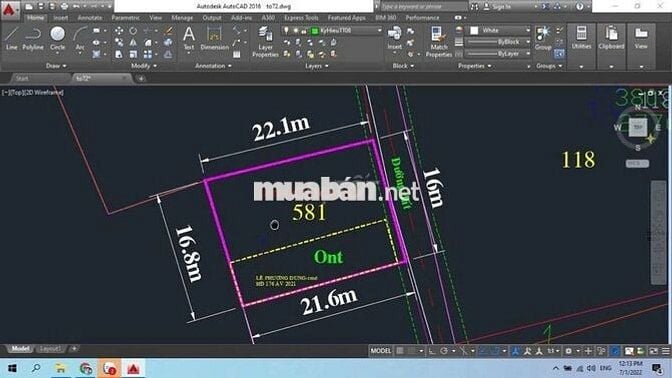This screenshot has width=672, height=378.
Task: Toggle layer freeze sun icon
Action: click(296, 31)
